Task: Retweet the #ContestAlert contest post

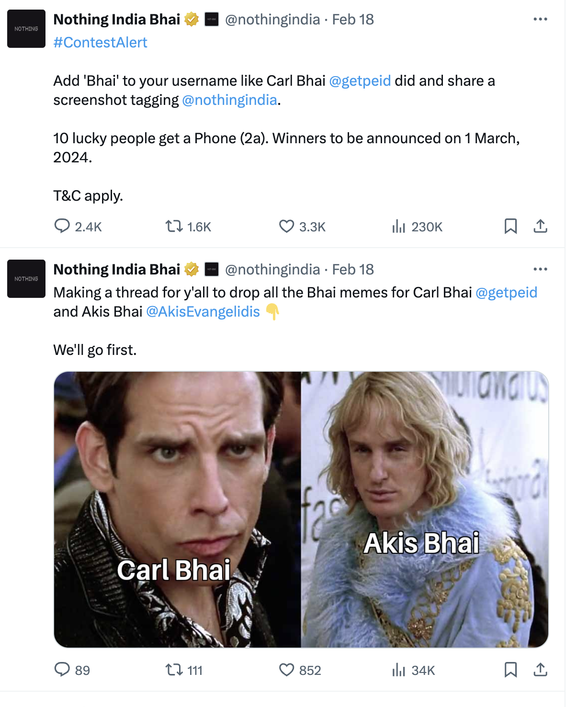Action: pos(174,226)
